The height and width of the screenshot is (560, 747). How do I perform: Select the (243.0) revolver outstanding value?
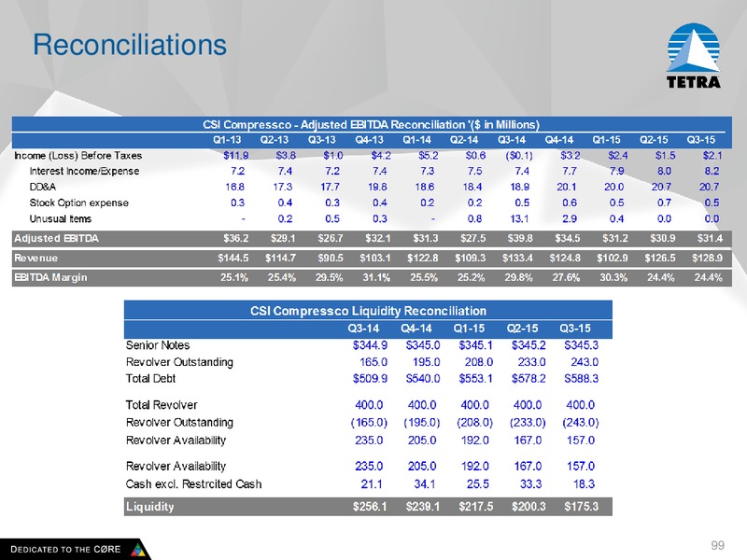point(581,423)
